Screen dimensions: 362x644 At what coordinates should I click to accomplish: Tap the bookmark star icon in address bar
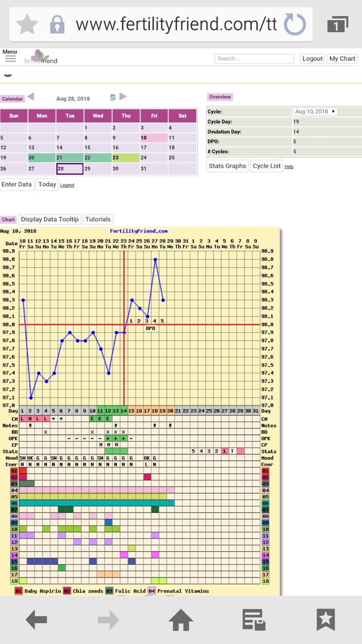coord(27,24)
